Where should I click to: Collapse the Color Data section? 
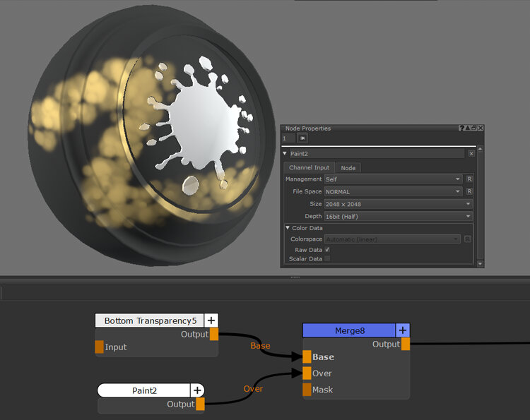tap(288, 228)
